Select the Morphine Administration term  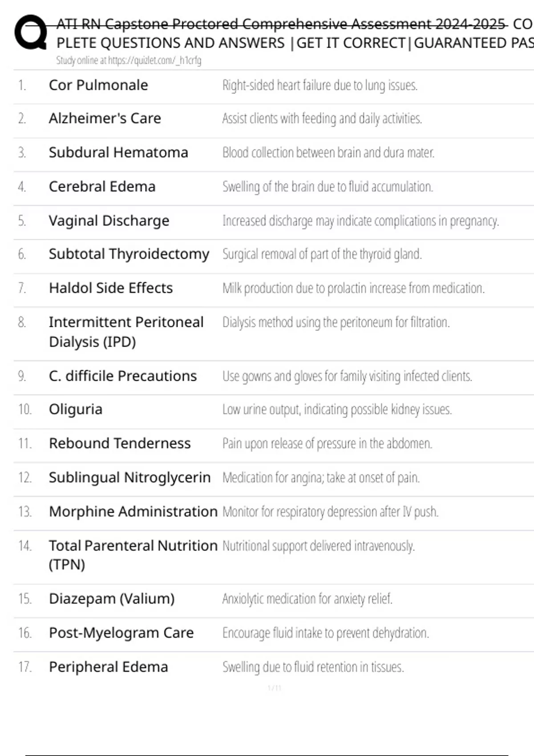(133, 511)
